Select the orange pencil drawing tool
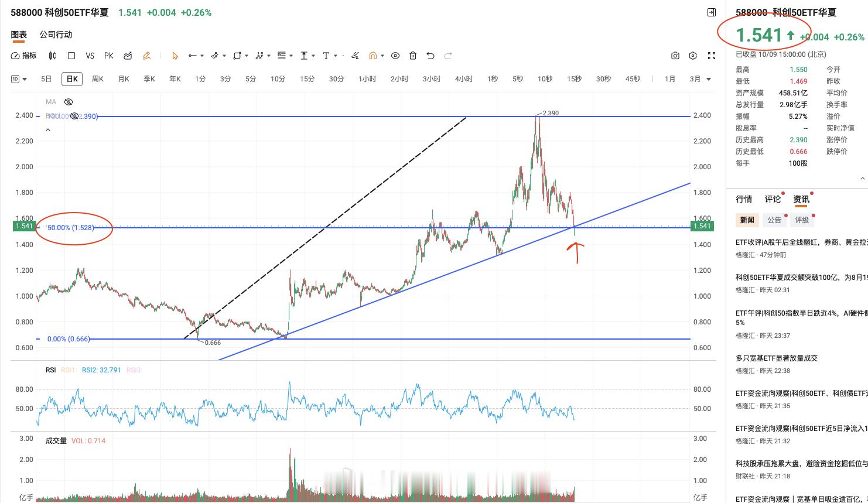 coord(146,56)
